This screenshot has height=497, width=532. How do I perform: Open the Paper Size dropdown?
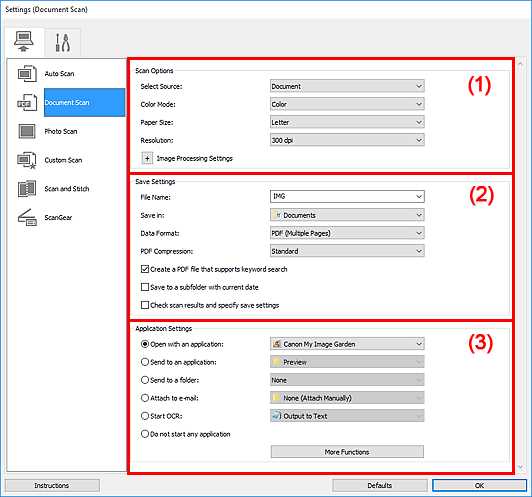(347, 122)
